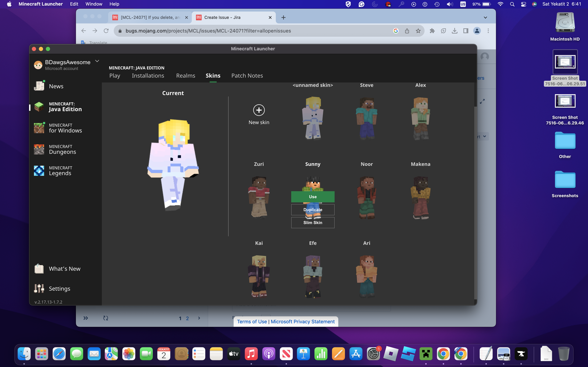Open macOS Control Center toggles icon

point(524,4)
